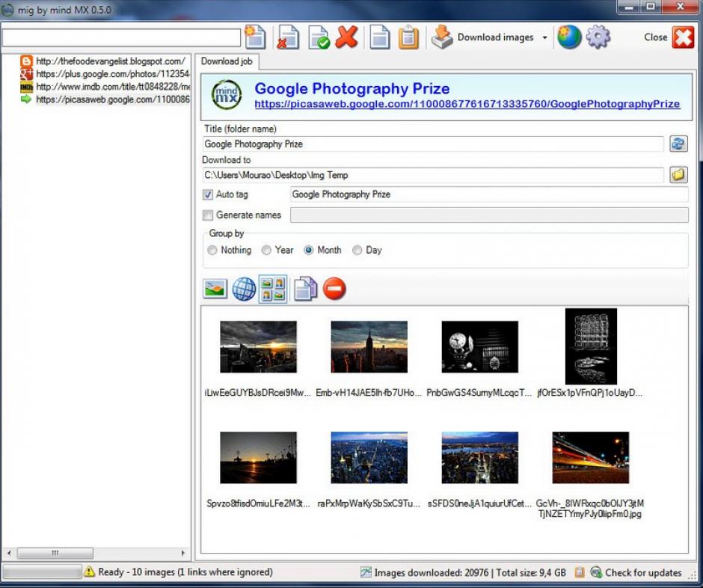
Task: Click the large red X delete icon
Action: 346,37
